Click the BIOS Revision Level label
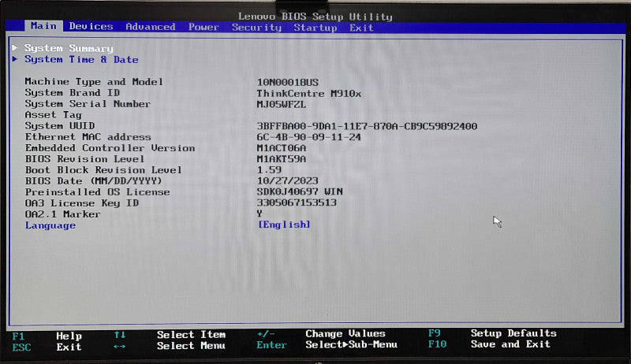Viewport: 631px width, 364px height. pos(84,159)
